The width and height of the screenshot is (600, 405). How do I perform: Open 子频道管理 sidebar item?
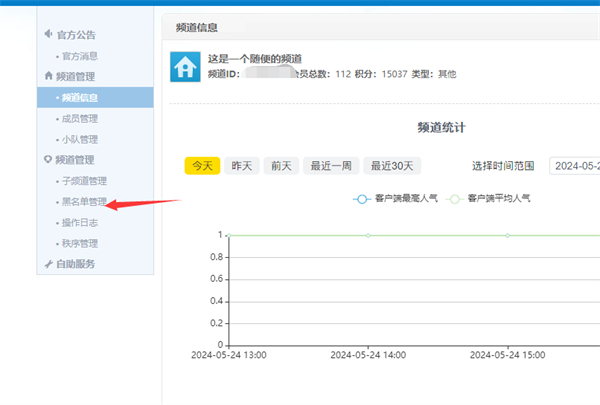pos(84,181)
